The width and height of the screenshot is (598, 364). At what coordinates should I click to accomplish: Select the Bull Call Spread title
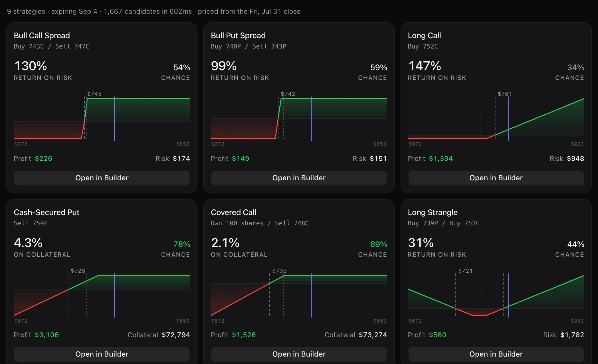click(x=42, y=35)
